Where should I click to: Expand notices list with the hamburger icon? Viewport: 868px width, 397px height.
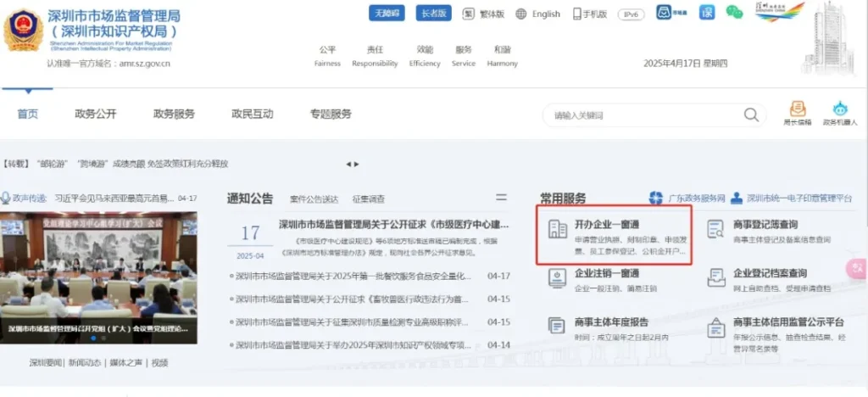[x=501, y=198]
